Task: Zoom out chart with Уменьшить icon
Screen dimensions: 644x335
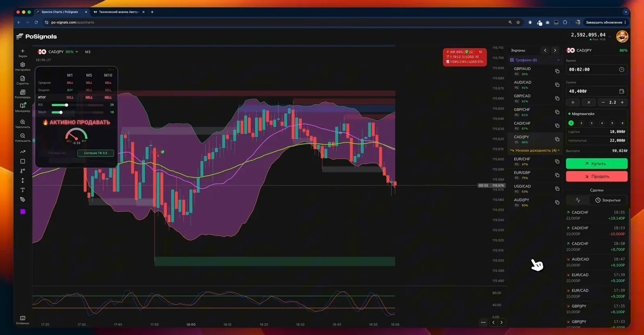Action: (x=23, y=136)
